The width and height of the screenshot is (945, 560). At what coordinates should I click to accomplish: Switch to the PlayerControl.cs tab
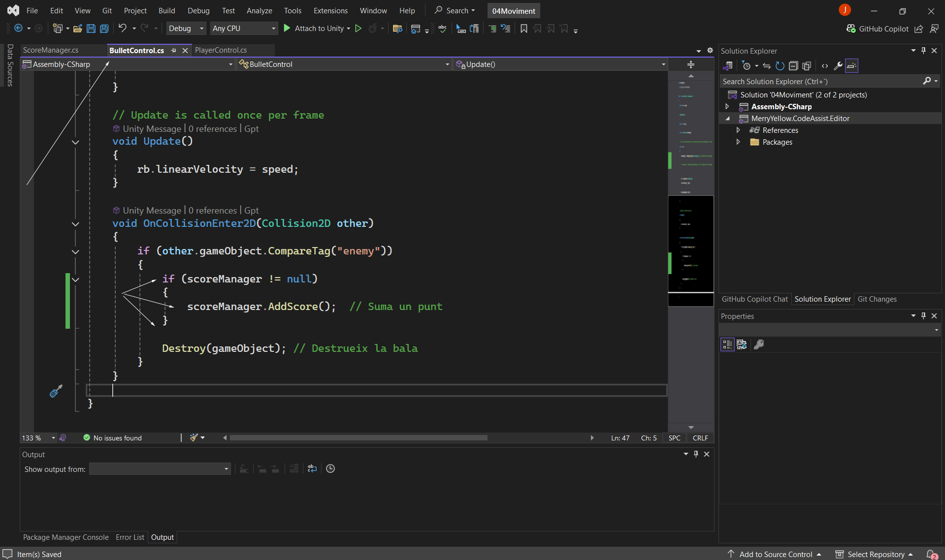click(x=221, y=50)
